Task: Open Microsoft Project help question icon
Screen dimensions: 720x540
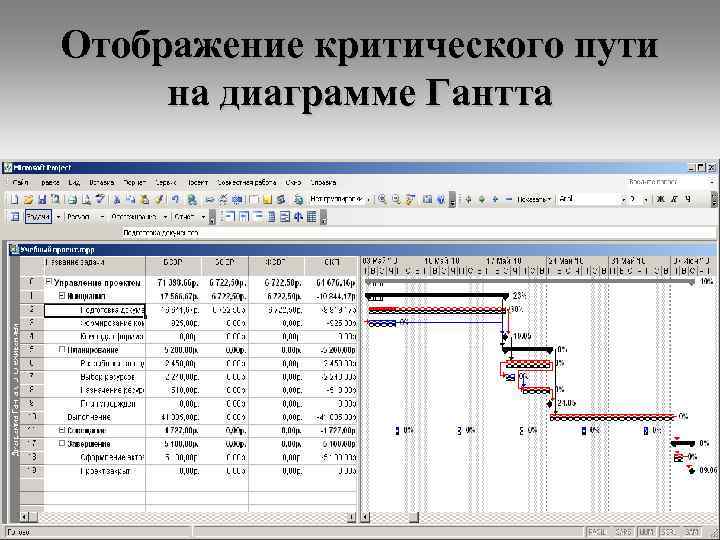Action: point(441,199)
